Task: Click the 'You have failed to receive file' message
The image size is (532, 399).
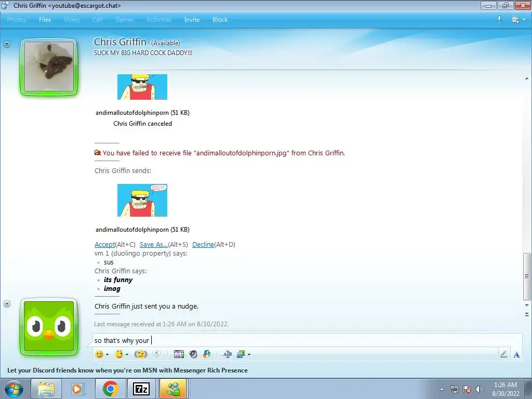Action: (x=223, y=153)
